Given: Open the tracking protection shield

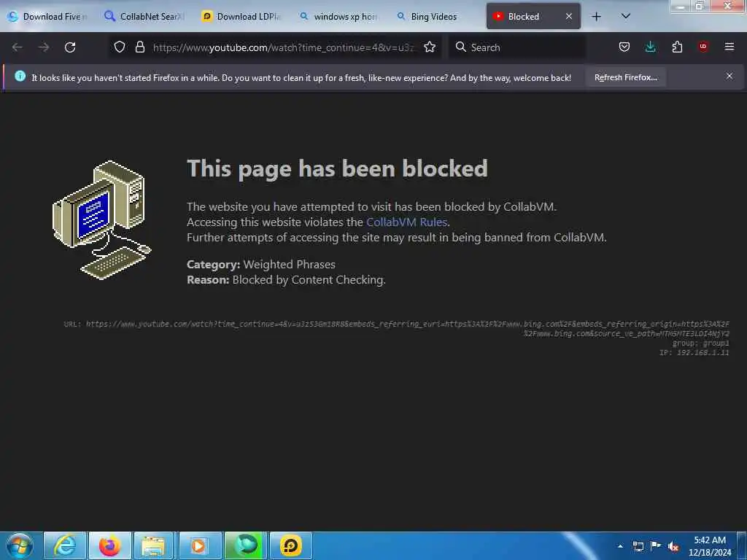Looking at the screenshot, I should coord(120,47).
